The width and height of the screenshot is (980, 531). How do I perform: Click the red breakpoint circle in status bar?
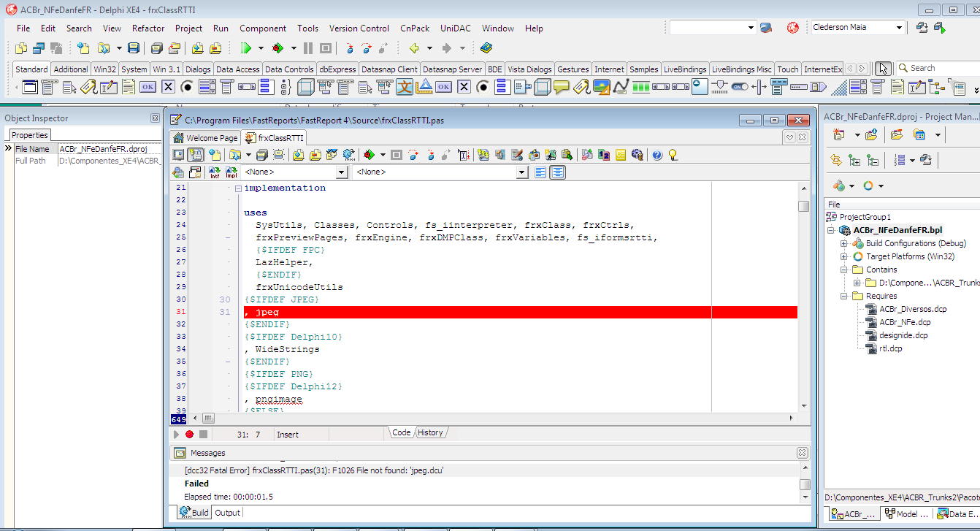[189, 434]
